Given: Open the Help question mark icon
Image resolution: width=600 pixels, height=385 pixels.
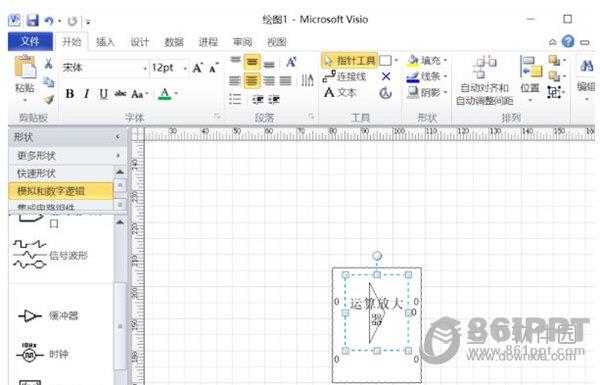Looking at the screenshot, I should pos(568,41).
